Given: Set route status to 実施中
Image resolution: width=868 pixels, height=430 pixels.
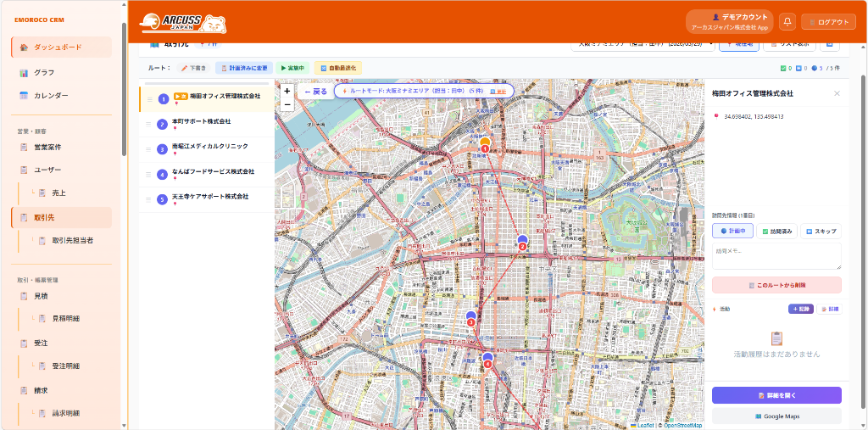Looking at the screenshot, I should point(292,68).
